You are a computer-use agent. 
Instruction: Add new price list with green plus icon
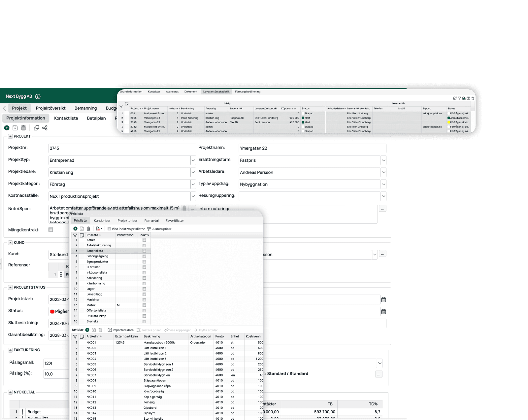[75, 228]
